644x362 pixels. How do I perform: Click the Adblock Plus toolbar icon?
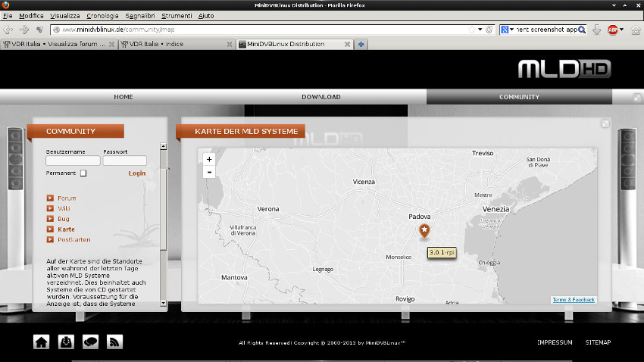pos(612,30)
